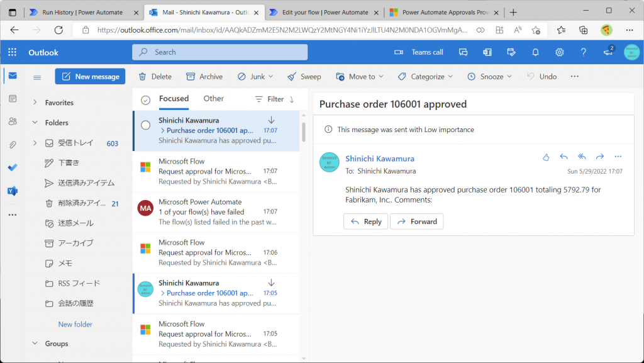Viewport: 644px width, 363px height.
Task: Reply using the arrow icon in message header
Action: (x=564, y=157)
